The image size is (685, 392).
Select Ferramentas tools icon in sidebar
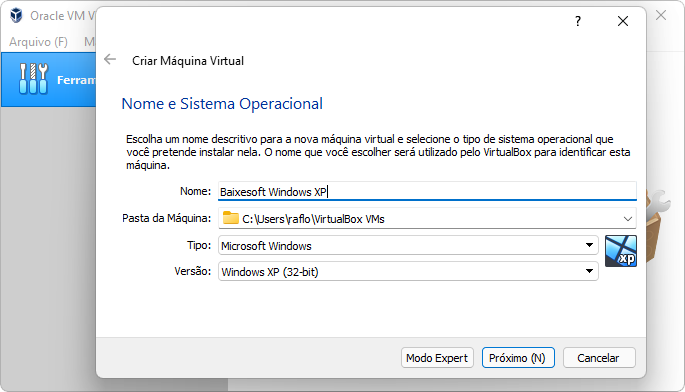coord(33,79)
